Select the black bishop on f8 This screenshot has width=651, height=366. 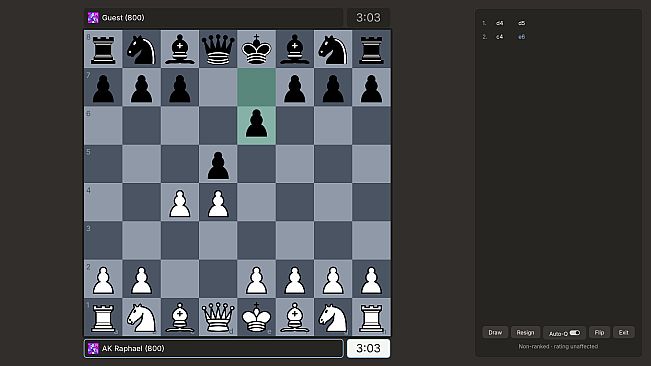295,49
